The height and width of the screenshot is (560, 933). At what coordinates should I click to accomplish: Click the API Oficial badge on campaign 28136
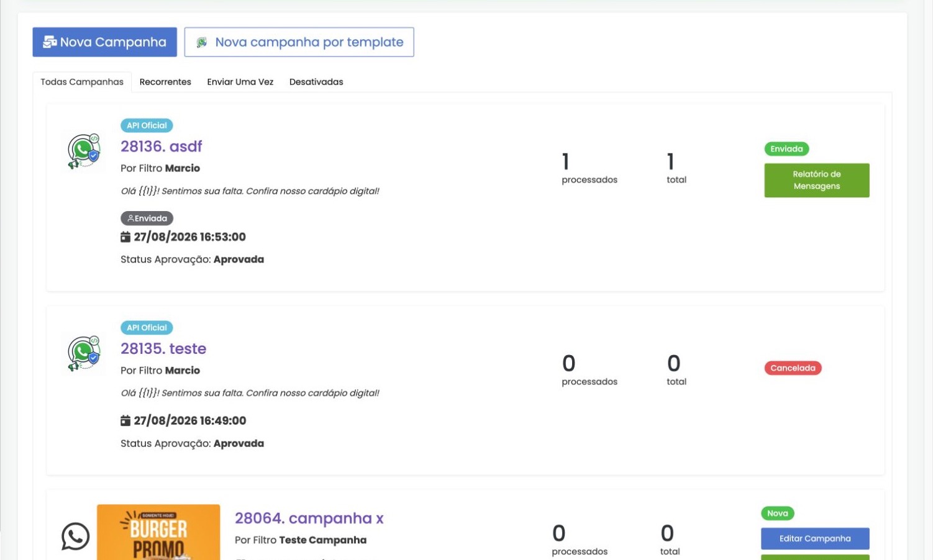(147, 125)
